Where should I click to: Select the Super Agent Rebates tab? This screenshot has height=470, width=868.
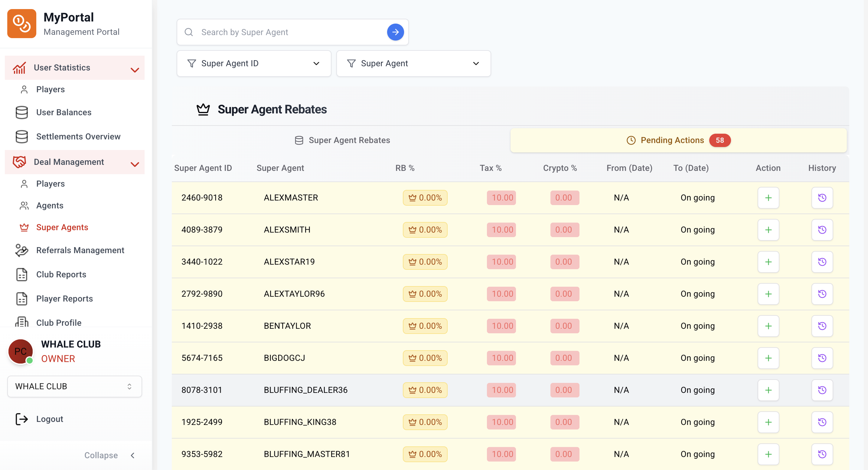point(342,140)
